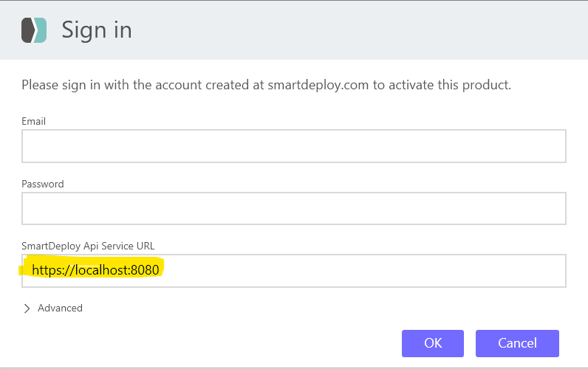The height and width of the screenshot is (369, 588).
Task: Click the dark gray half of the logo
Action: 27,30
